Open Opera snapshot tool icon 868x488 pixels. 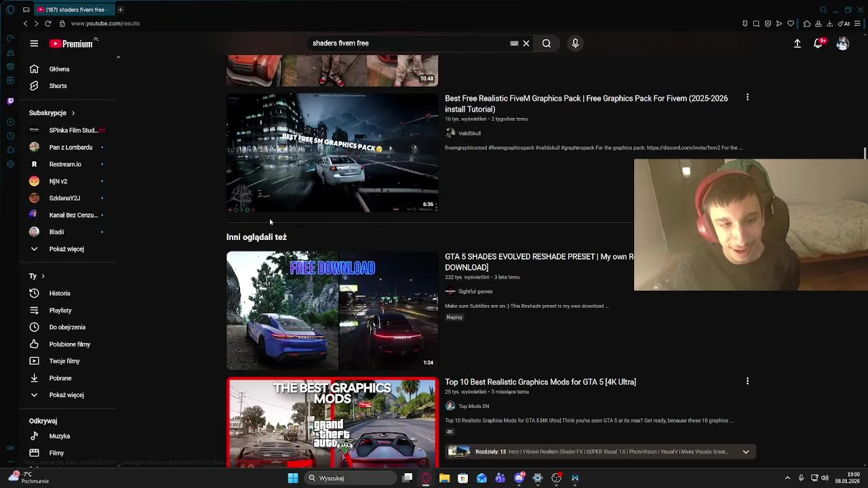(x=756, y=24)
